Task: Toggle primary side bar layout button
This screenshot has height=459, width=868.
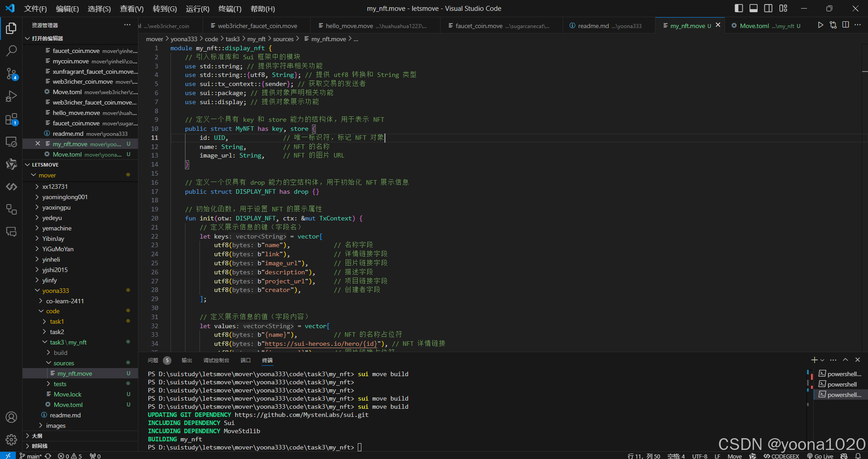Action: coord(739,8)
